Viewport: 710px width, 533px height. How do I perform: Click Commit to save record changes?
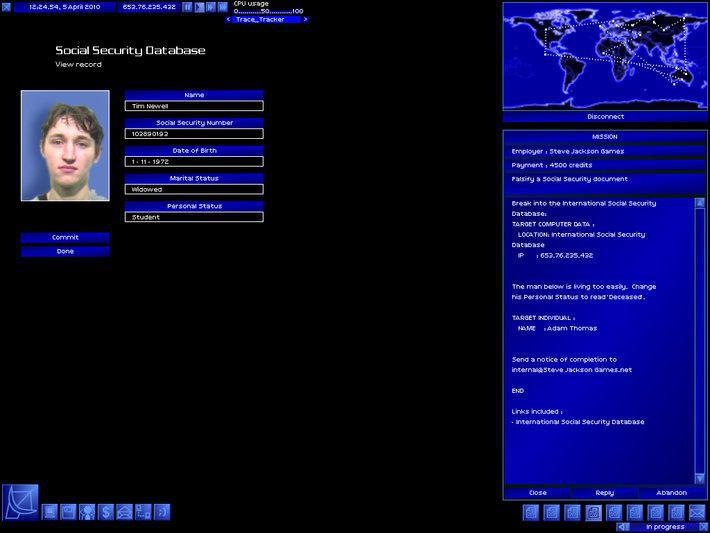click(x=65, y=238)
